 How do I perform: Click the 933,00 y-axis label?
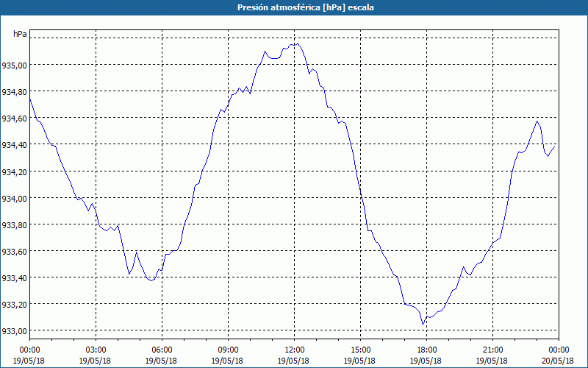click(15, 331)
